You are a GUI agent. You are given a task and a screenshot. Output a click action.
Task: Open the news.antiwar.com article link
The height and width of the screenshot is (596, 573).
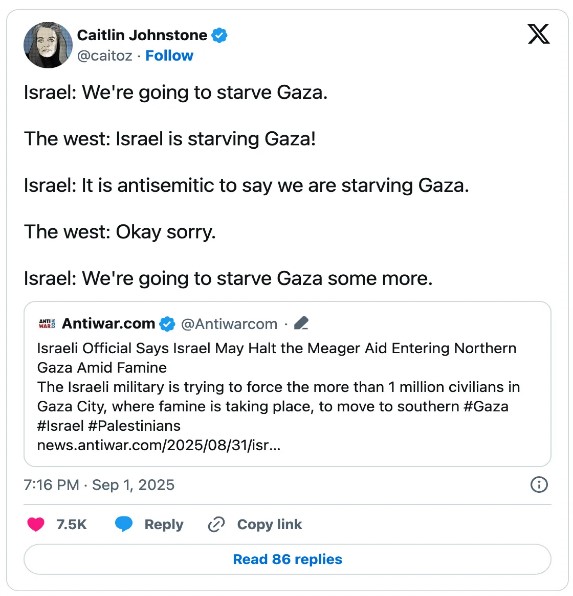coord(159,445)
